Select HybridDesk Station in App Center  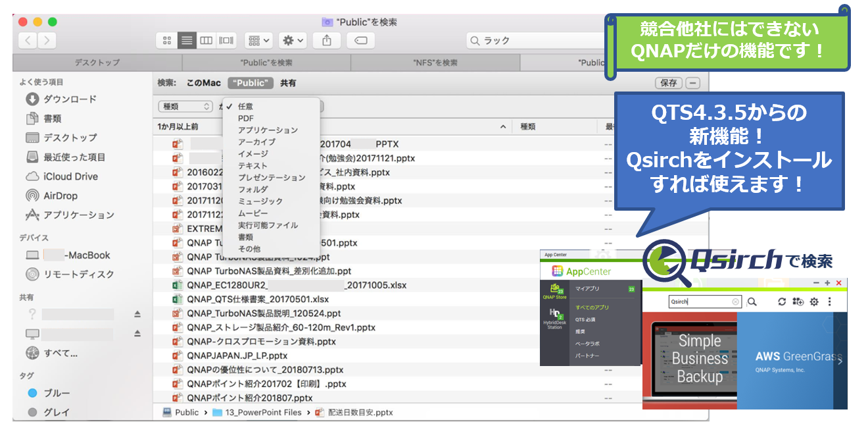click(554, 317)
